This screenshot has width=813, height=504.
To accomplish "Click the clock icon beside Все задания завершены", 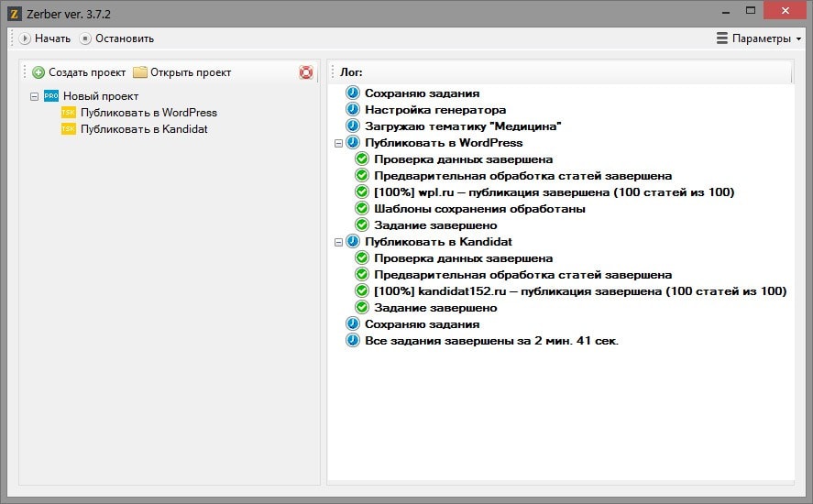I will pyautogui.click(x=353, y=341).
